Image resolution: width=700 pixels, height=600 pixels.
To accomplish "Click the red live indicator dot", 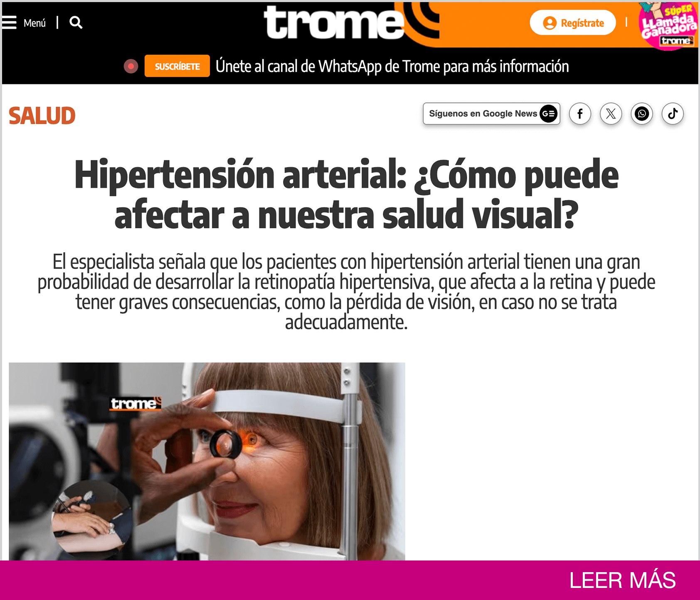I will coord(131,66).
